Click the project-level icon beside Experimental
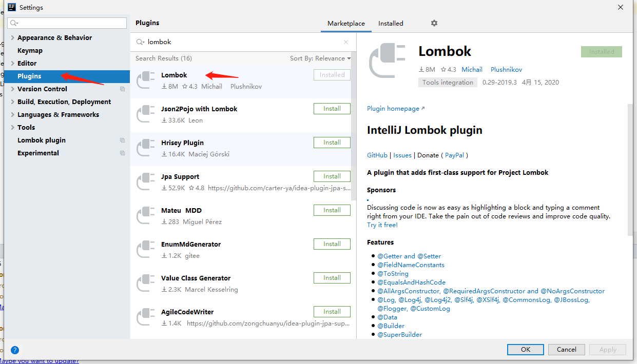637x364 pixels. (x=122, y=153)
